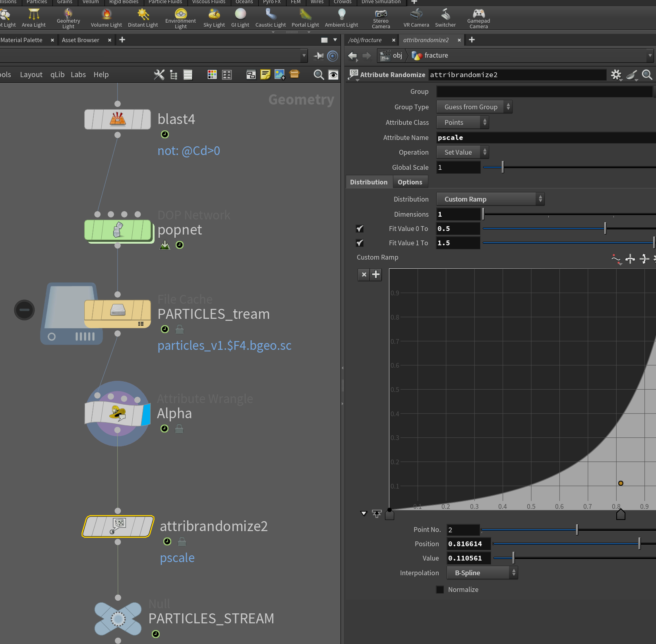Click the sticky note icon in network toolbar
The height and width of the screenshot is (644, 656).
265,75
